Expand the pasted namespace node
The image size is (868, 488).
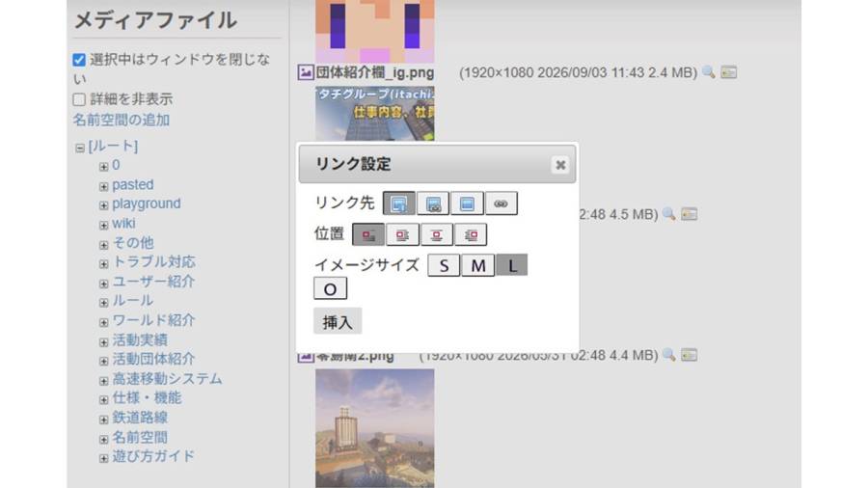point(103,186)
